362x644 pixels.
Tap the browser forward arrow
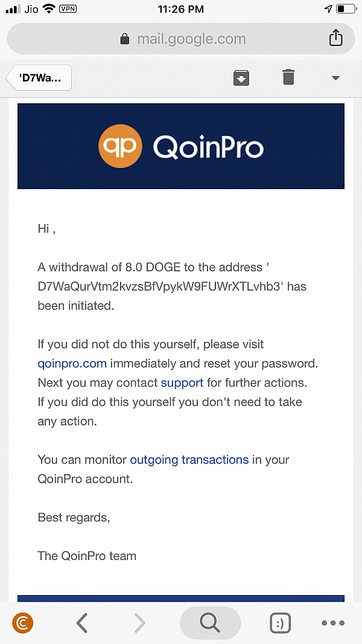[139, 622]
